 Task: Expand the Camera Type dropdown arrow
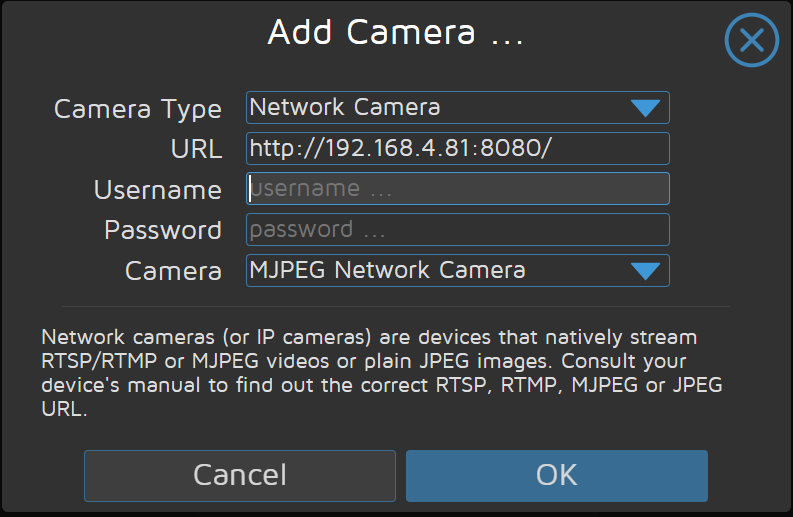[x=646, y=108]
